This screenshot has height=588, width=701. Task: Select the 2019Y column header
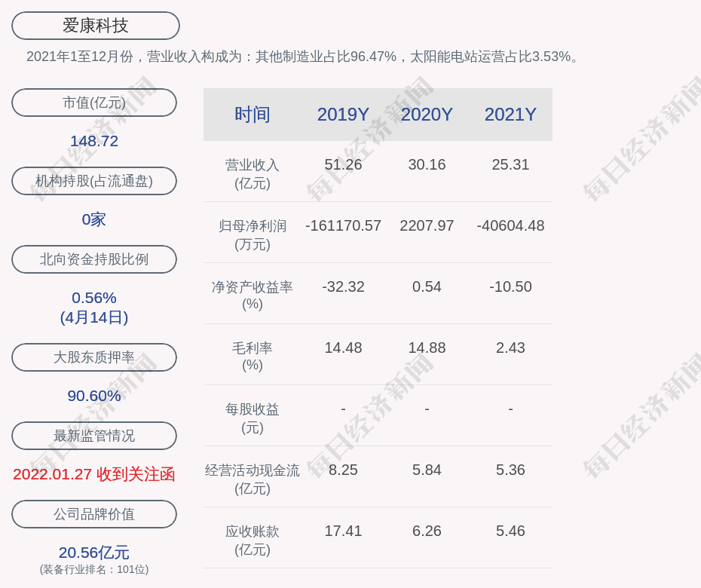(x=343, y=115)
